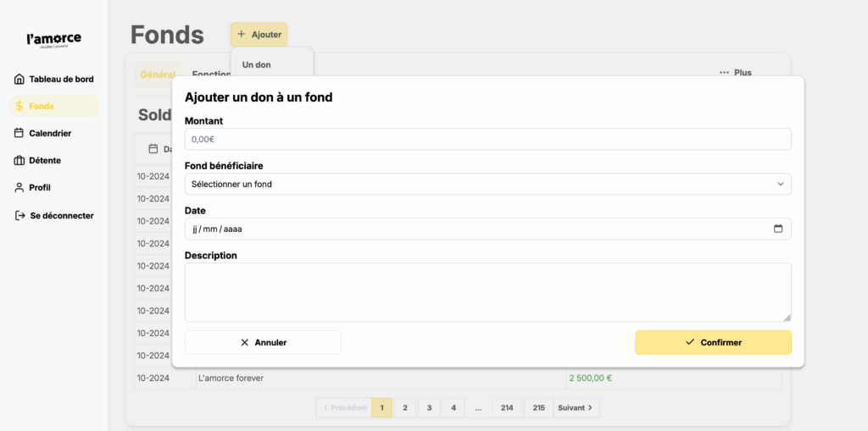Click the Détente briefcase icon
Screen dimensions: 868x431
[19, 160]
